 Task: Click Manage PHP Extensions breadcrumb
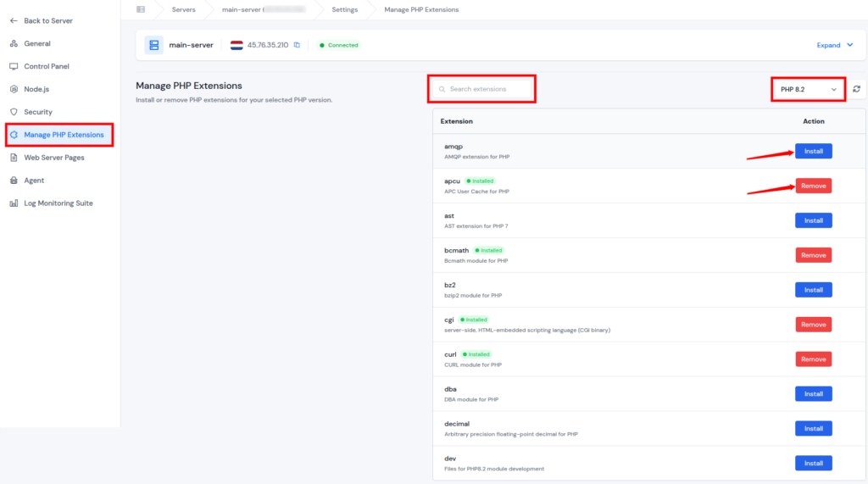click(421, 9)
